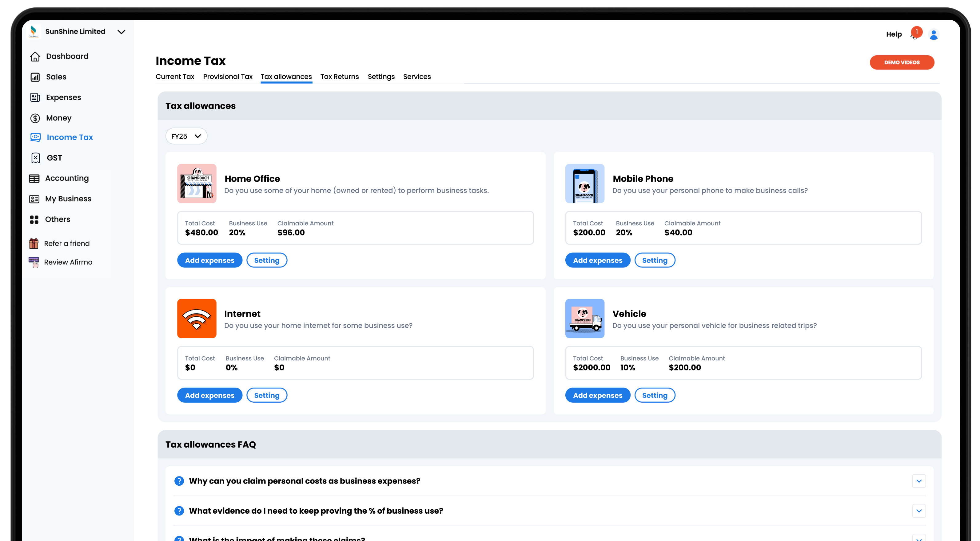
Task: Click the Help link
Action: coord(894,34)
